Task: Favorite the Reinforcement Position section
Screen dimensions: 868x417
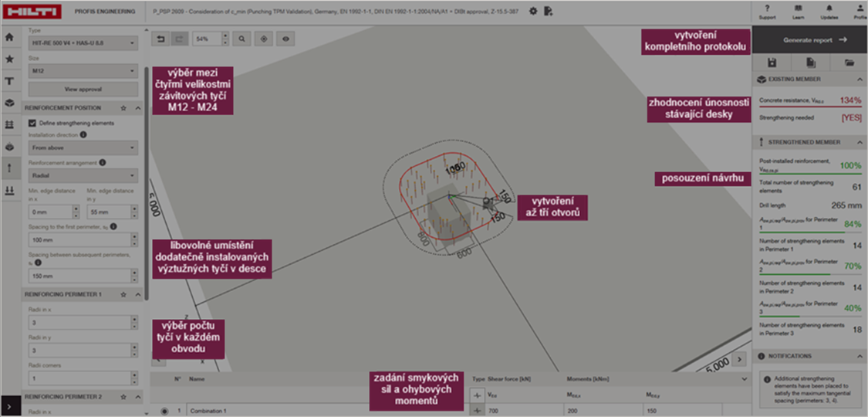Action: [x=123, y=108]
